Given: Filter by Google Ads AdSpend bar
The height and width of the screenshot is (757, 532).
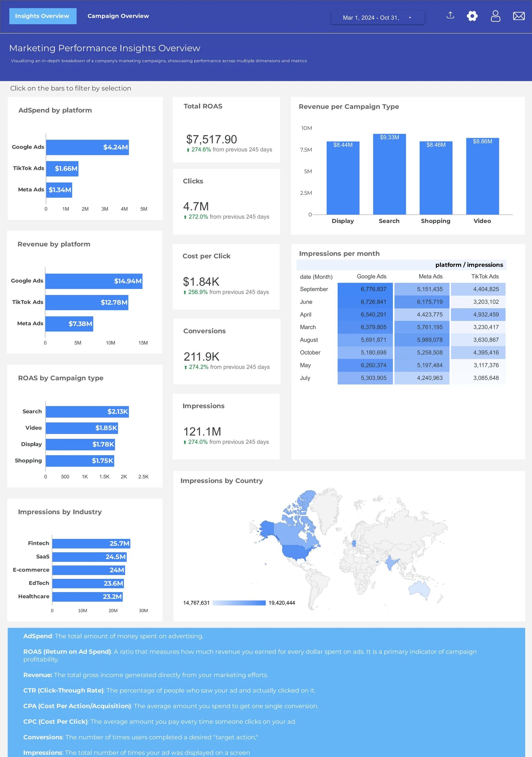Looking at the screenshot, I should coord(87,147).
